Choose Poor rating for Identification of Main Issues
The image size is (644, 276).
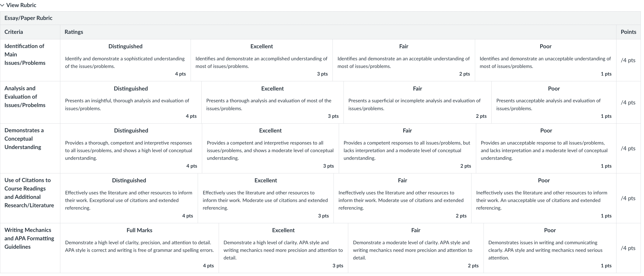coord(546,60)
